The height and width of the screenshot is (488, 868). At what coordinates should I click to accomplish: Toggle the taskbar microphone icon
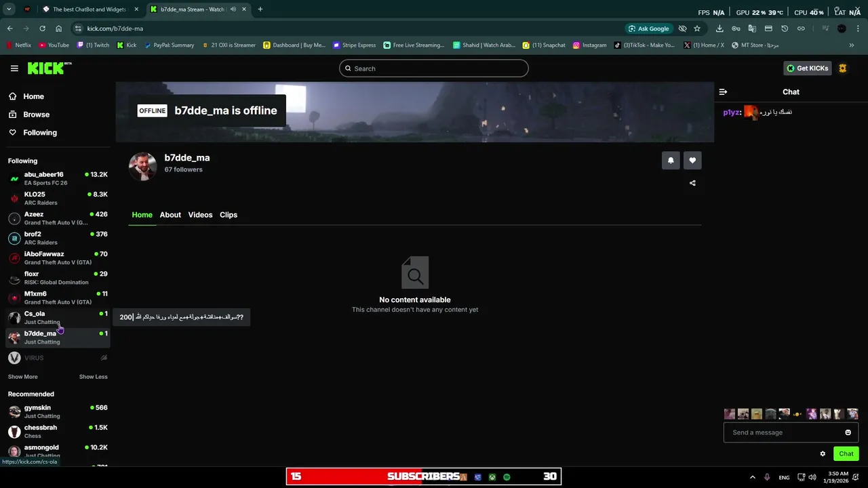tap(767, 477)
